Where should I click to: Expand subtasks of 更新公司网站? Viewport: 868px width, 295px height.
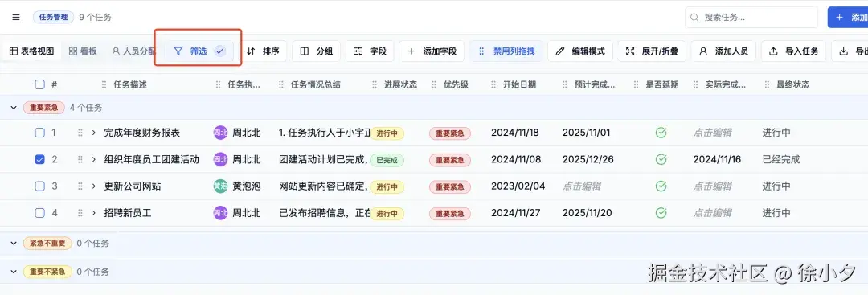coord(94,186)
